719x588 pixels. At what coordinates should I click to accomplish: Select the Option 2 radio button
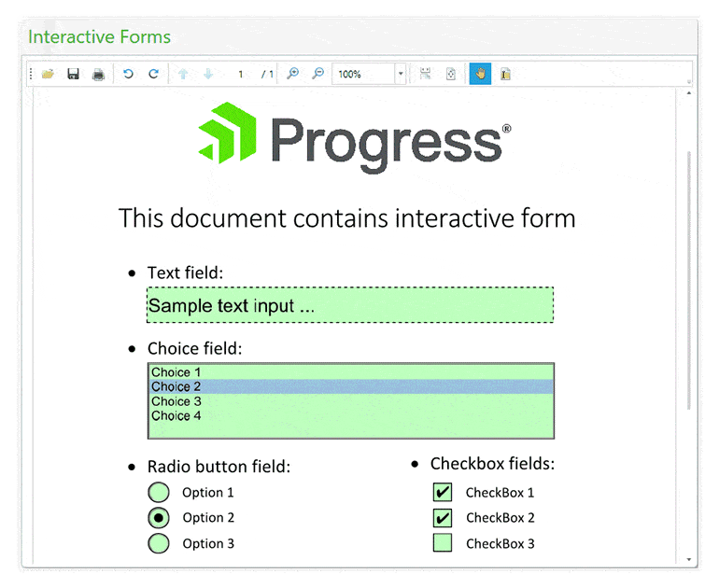pos(159,518)
